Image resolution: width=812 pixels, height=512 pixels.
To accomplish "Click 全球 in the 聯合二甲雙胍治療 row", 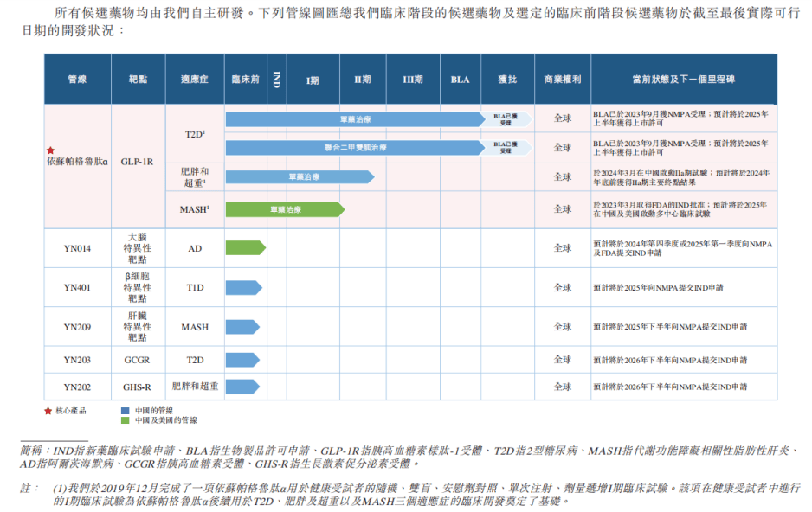I will 563,147.
